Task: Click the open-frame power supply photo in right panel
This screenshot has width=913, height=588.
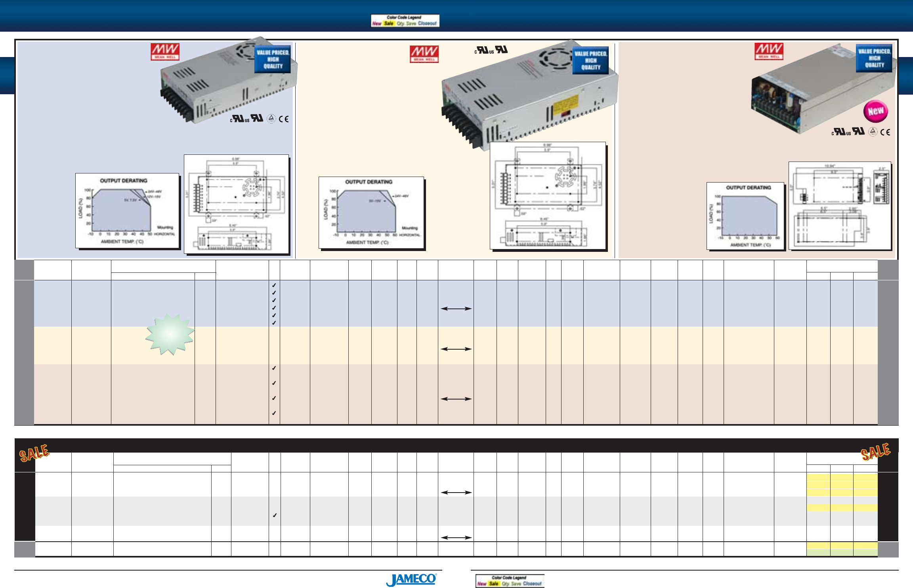Action: click(823, 89)
